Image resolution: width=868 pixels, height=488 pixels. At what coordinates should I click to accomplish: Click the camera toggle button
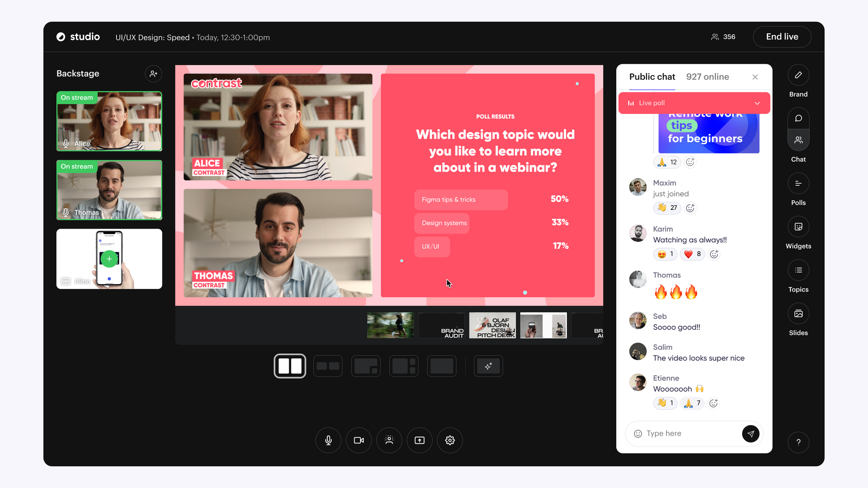tap(358, 440)
